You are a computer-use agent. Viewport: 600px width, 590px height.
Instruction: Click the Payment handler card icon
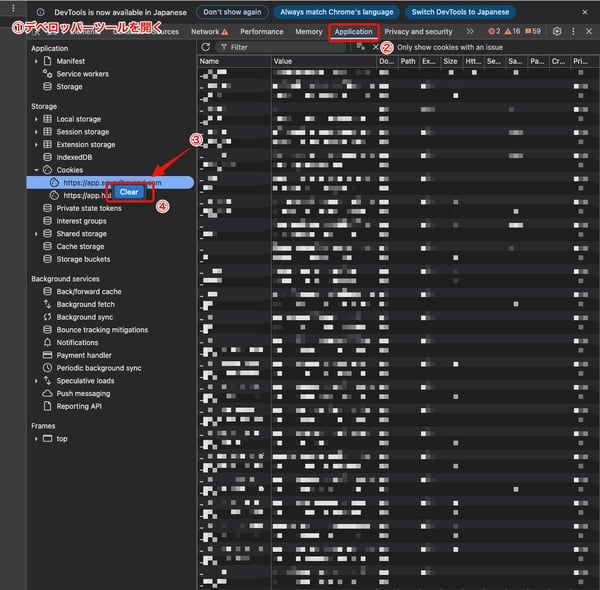[x=47, y=355]
